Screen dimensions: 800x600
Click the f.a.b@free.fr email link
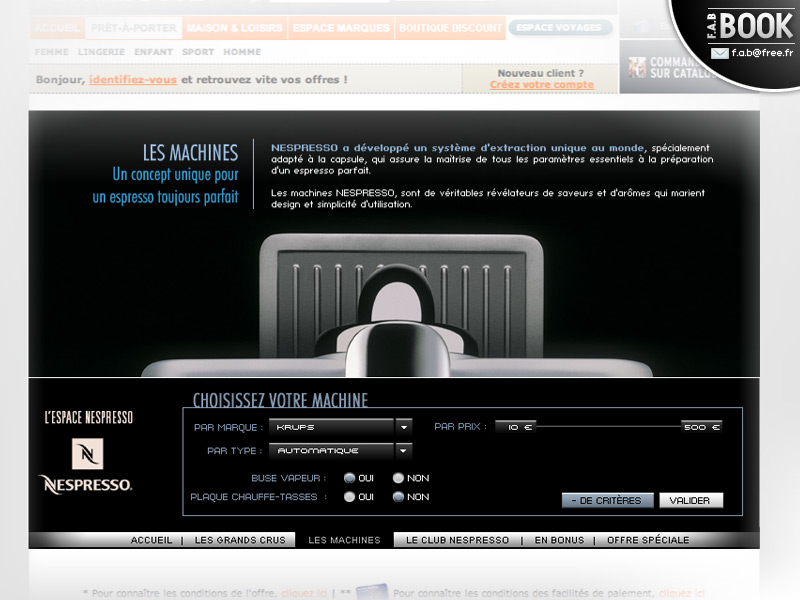click(762, 53)
